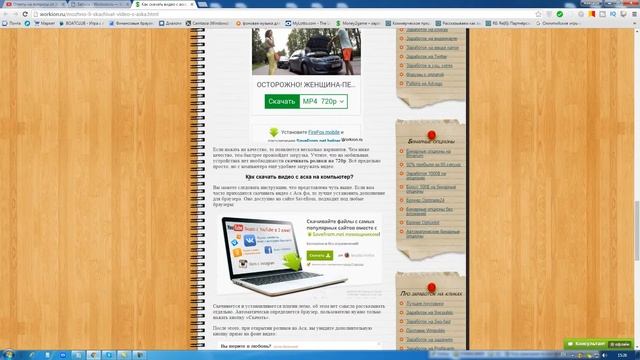Open the 'BOATCLUB' bookmark

coord(81,23)
